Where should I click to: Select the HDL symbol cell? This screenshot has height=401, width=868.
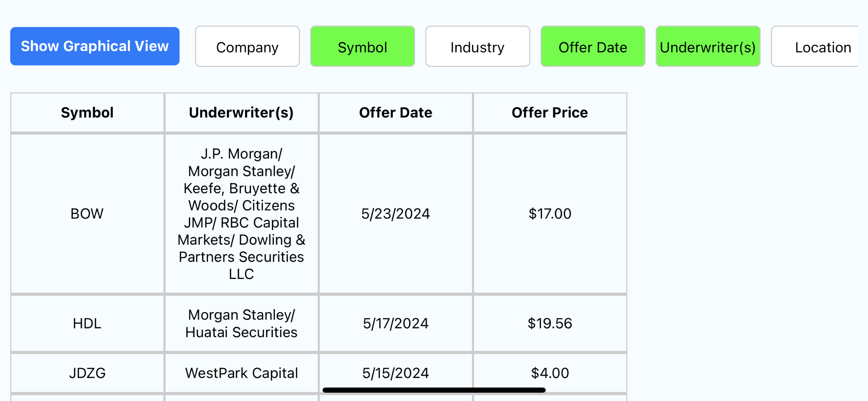click(87, 324)
